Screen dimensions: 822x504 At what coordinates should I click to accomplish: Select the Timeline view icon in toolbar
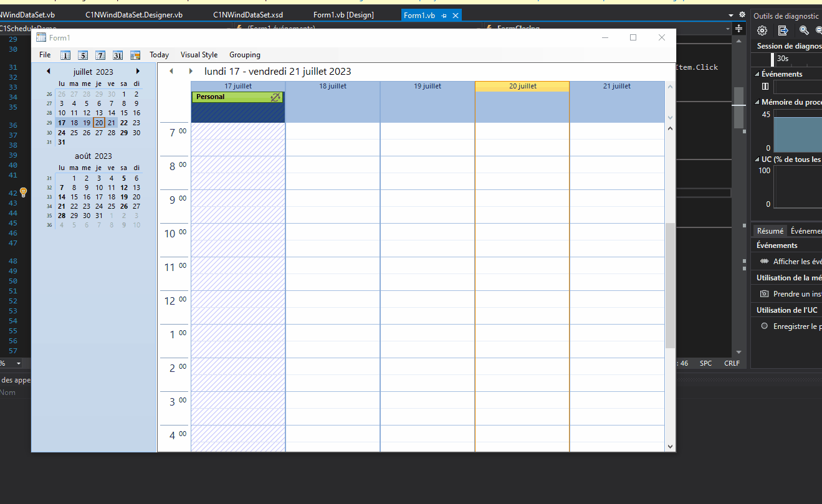(x=135, y=55)
